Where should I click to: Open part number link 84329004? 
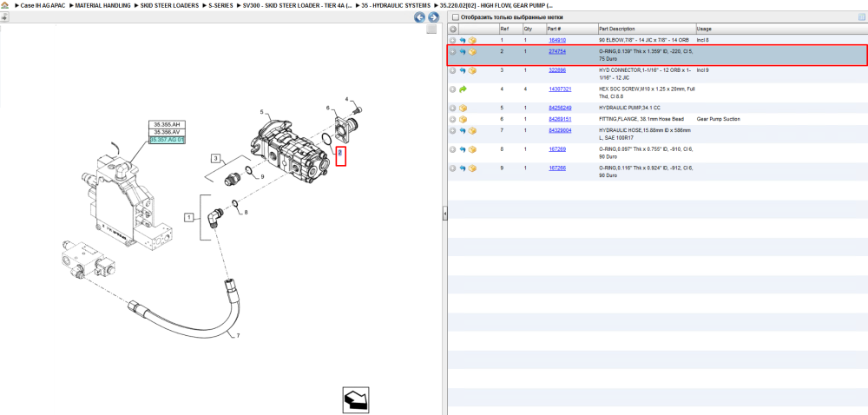[560, 130]
